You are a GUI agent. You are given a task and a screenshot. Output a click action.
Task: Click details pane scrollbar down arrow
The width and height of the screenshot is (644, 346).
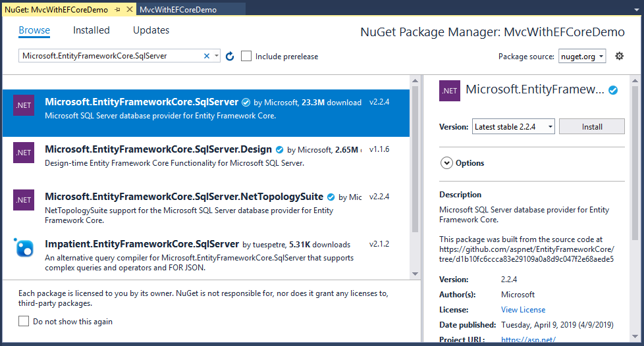635,337
